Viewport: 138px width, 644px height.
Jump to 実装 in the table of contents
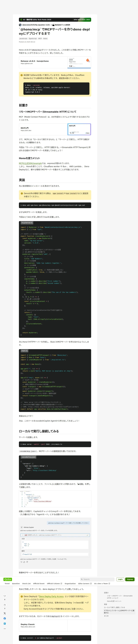(105, 604)
